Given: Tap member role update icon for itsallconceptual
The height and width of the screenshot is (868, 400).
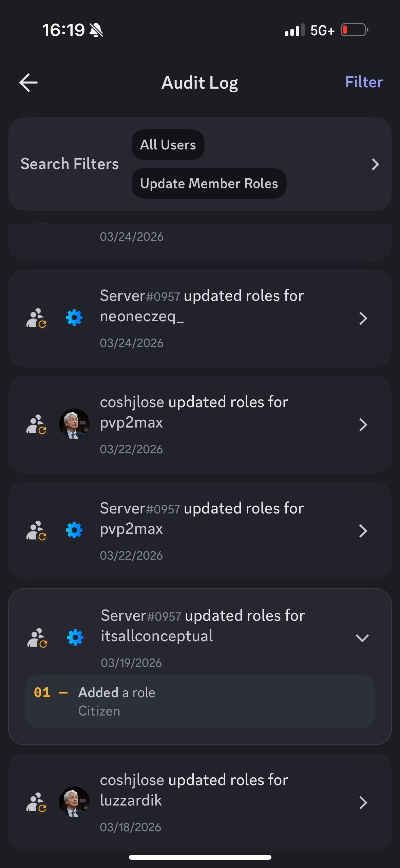Looking at the screenshot, I should pos(37,638).
